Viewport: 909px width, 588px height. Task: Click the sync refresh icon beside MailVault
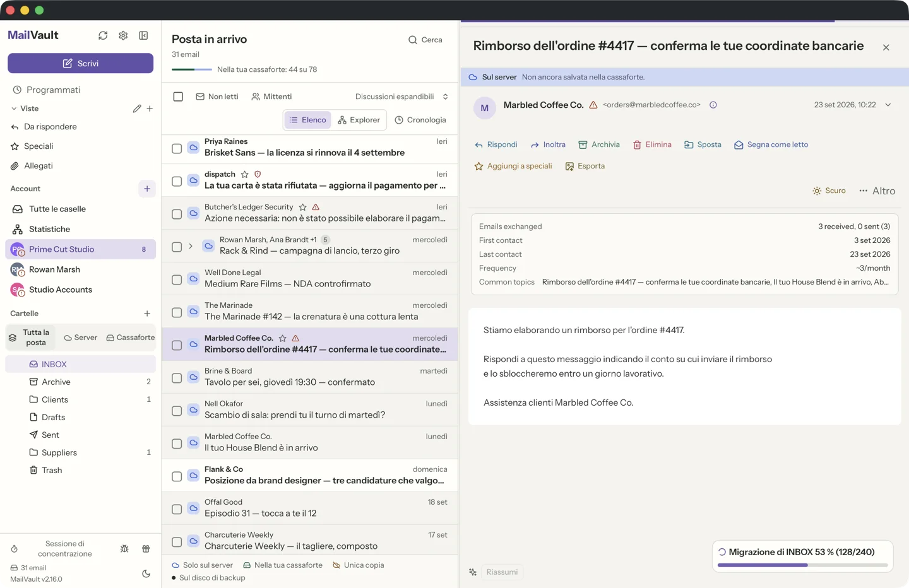tap(103, 35)
